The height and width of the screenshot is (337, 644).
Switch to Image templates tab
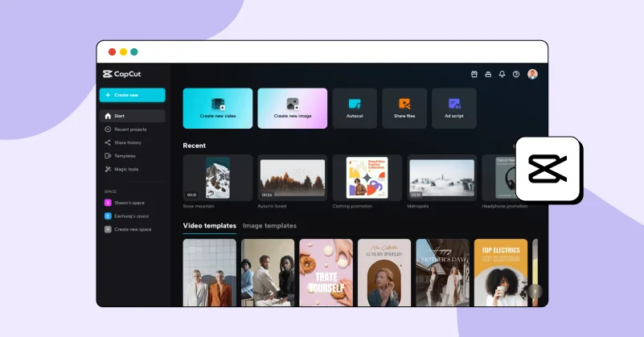269,226
